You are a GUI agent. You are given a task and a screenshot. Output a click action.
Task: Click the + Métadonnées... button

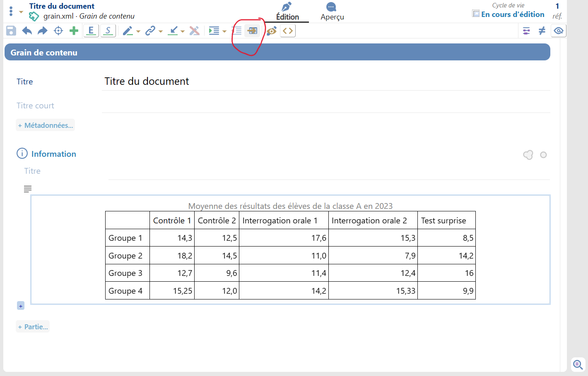(46, 125)
